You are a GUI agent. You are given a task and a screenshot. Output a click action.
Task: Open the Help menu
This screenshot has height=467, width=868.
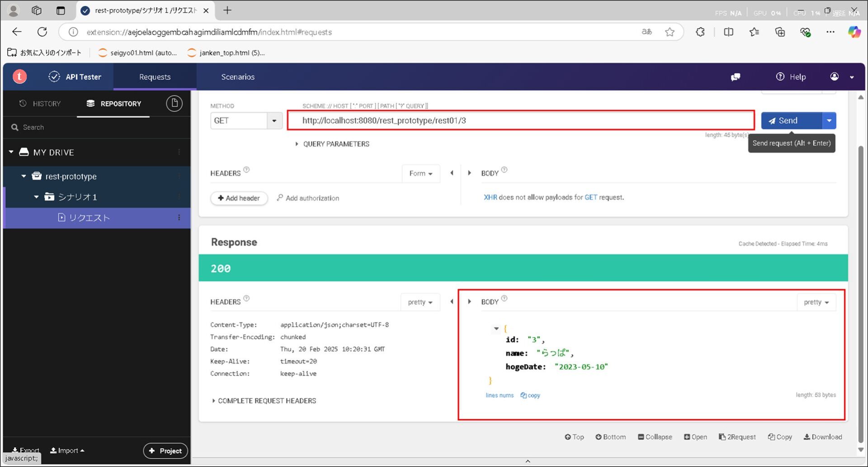[x=791, y=77]
